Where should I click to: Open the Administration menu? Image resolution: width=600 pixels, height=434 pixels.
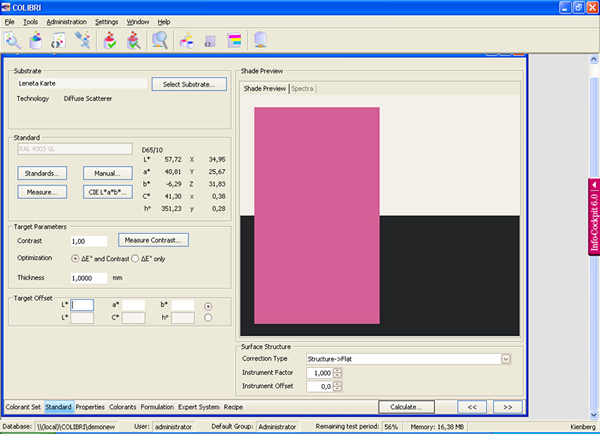[x=66, y=21]
